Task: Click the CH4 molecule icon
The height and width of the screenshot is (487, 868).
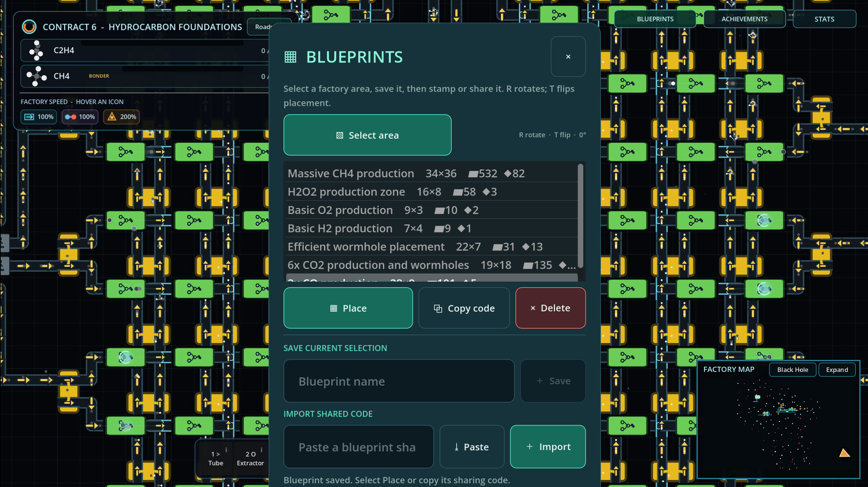Action: point(36,76)
